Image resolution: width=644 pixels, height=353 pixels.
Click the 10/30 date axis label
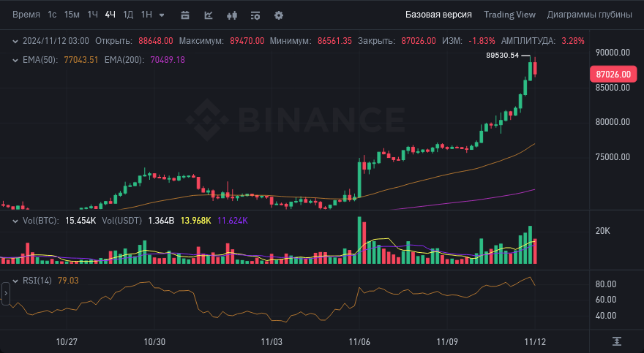tap(154, 342)
